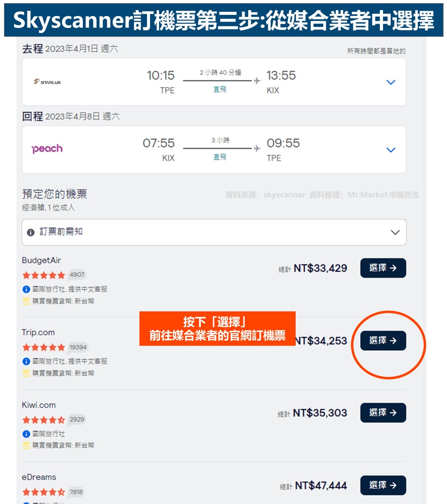Click outbound 直飛 label

click(x=220, y=89)
